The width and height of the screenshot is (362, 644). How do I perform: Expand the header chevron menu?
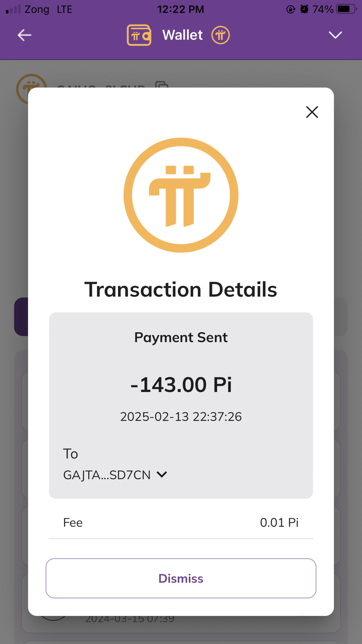point(335,35)
